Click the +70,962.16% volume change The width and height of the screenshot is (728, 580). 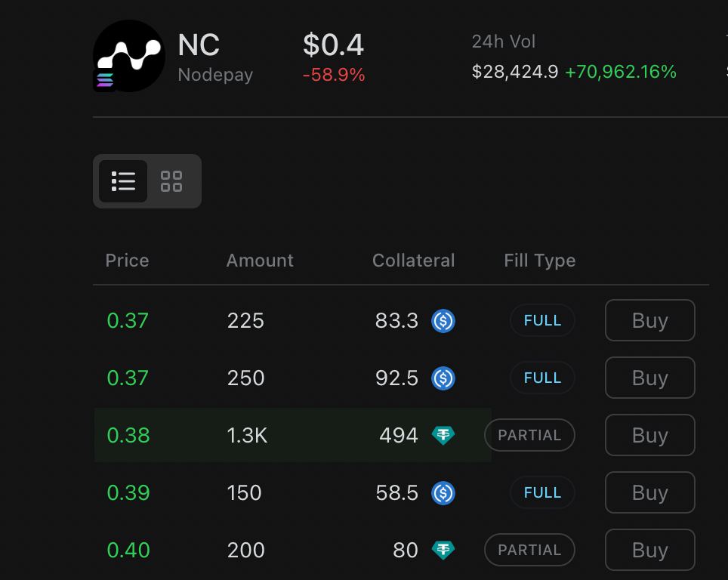pyautogui.click(x=621, y=72)
